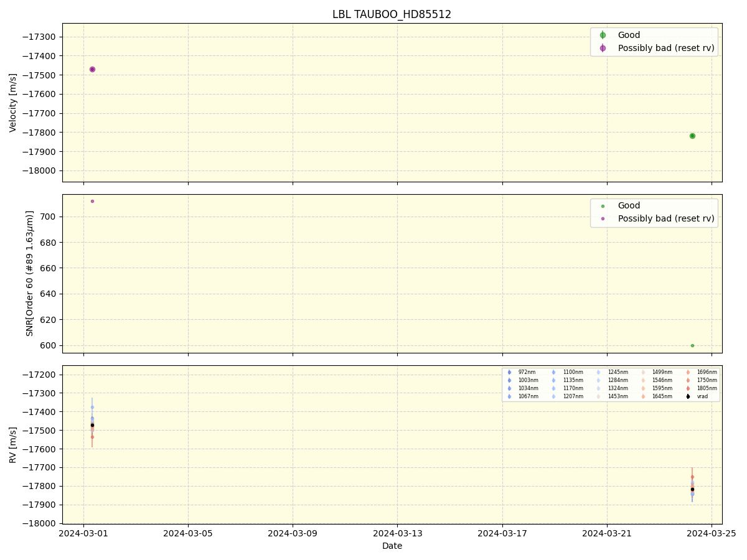Select the green velocity point near 2024-03-24
The image size is (747, 560).
[x=692, y=136]
